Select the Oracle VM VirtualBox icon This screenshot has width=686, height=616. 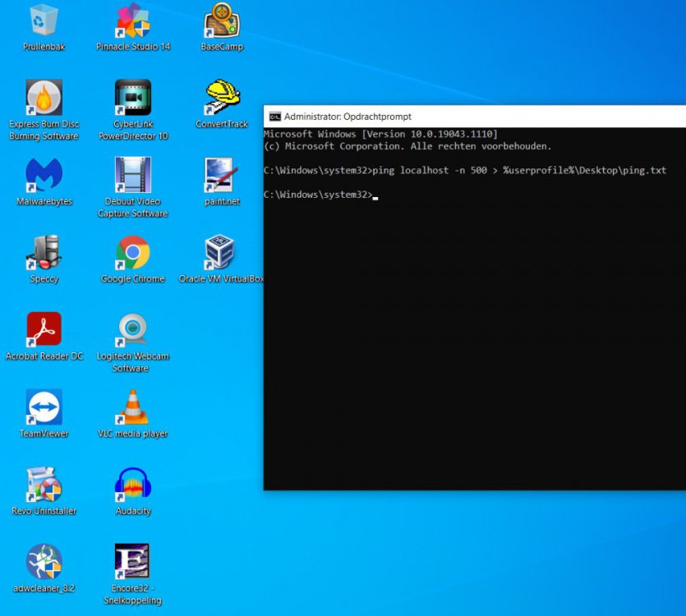221,253
